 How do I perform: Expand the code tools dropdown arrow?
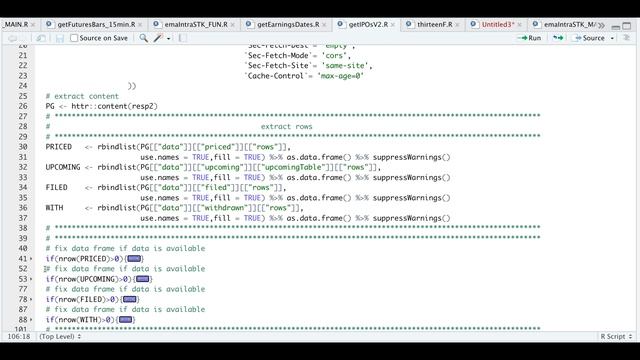click(x=169, y=38)
